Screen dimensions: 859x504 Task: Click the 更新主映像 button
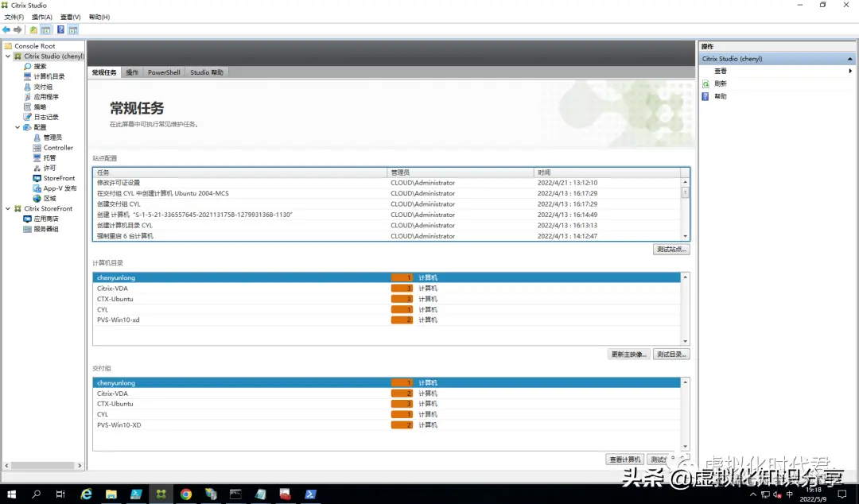(628, 354)
